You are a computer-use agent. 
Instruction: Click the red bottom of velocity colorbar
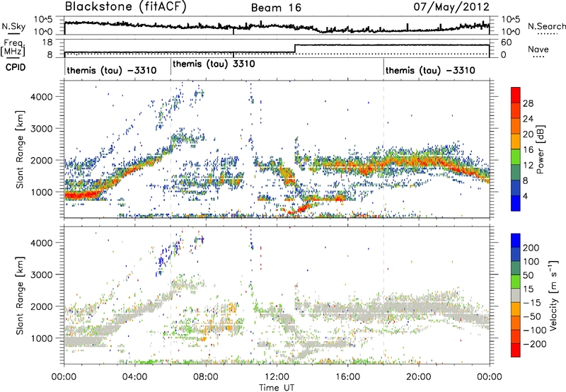(x=516, y=350)
